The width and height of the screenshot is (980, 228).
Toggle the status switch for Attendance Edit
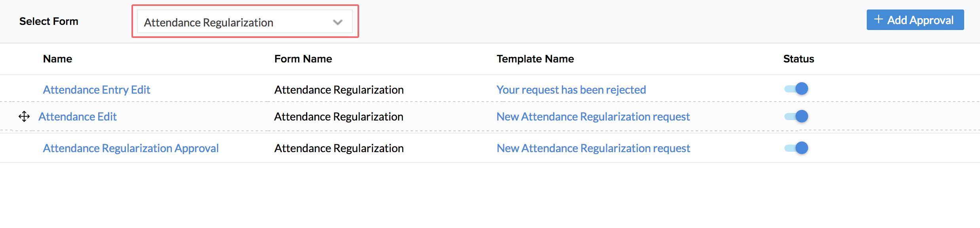(x=796, y=117)
